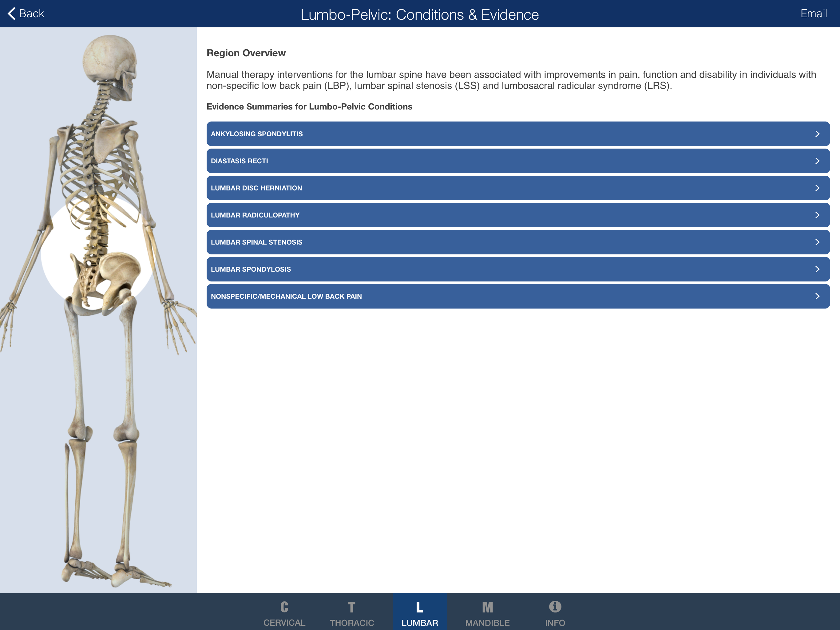Image resolution: width=840 pixels, height=630 pixels.
Task: Switch to the THORACIC tab label
Action: point(352,623)
